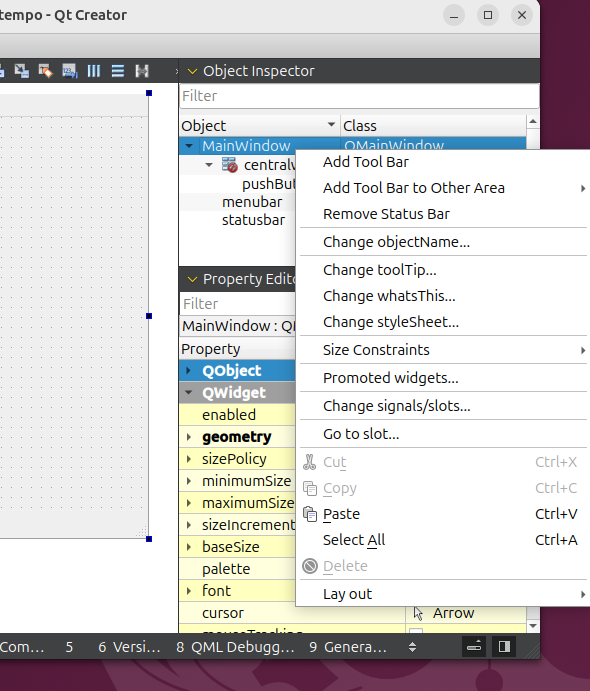Switch to Edit Tab Order mode
Screen dimensions: 590x691
coord(70,71)
